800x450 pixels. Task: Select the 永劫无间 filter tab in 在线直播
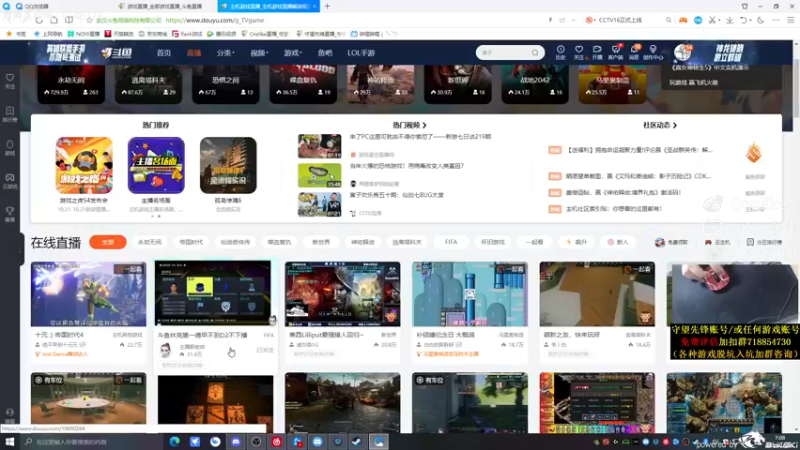tap(149, 242)
